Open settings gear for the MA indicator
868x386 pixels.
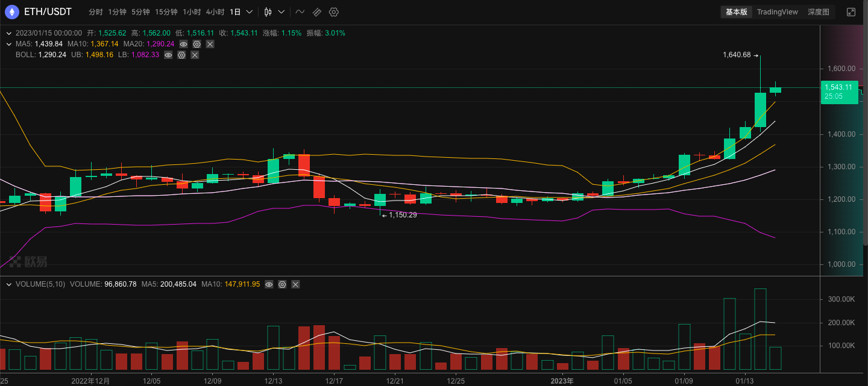197,44
